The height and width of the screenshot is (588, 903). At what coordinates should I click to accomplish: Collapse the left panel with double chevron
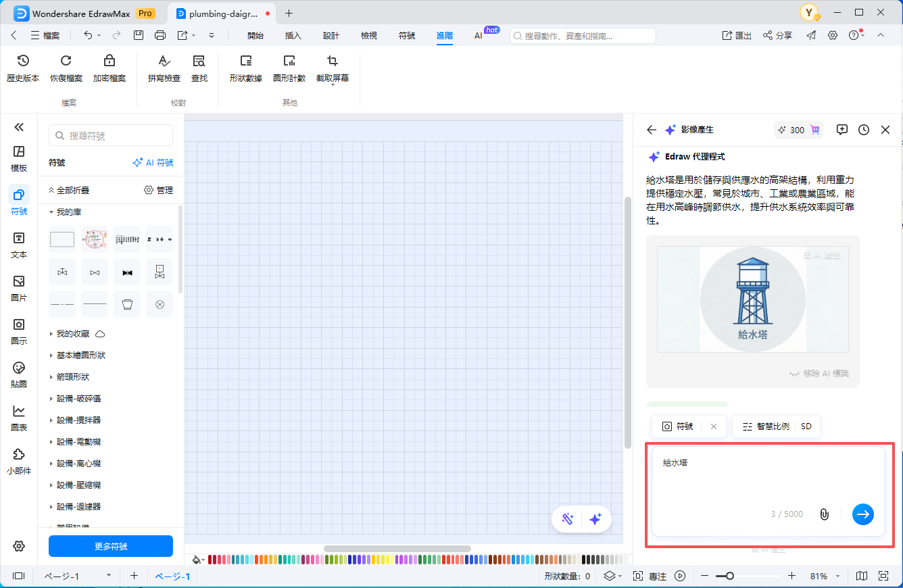tap(19, 127)
